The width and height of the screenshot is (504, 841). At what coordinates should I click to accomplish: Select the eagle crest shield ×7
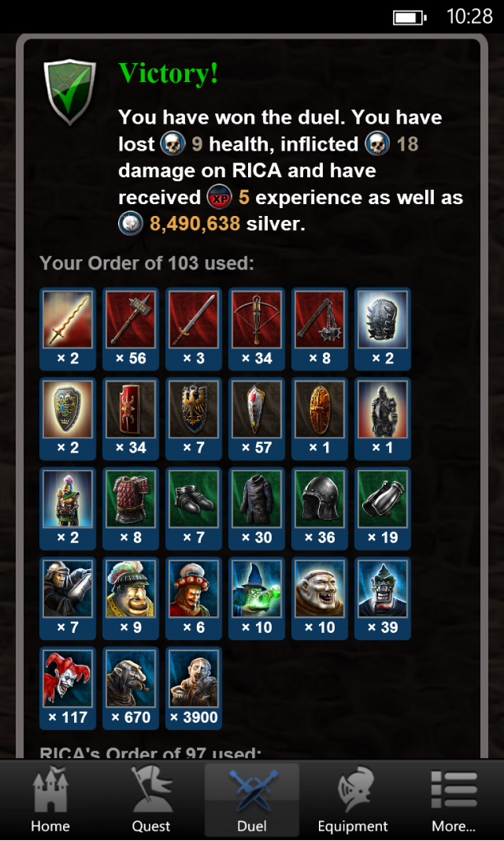pos(194,419)
